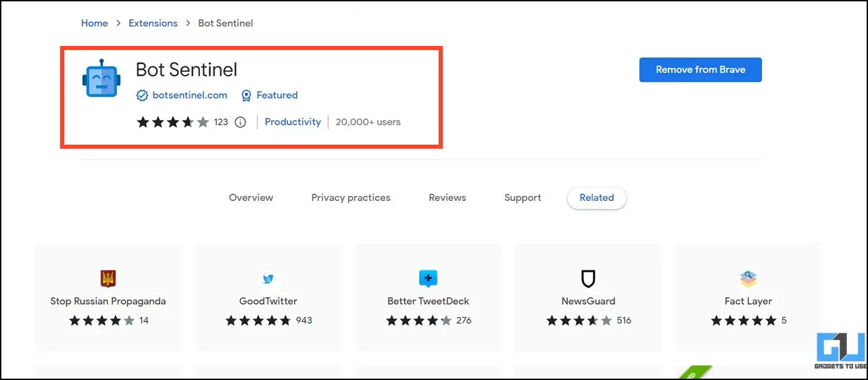Open the rating info circle icon
Image resolution: width=868 pixels, height=380 pixels.
(240, 122)
